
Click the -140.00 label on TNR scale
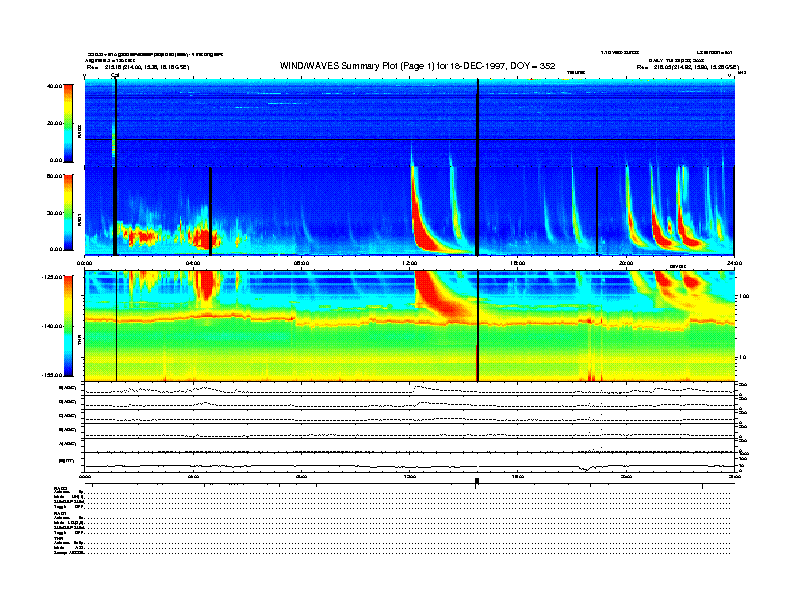pyautogui.click(x=52, y=326)
